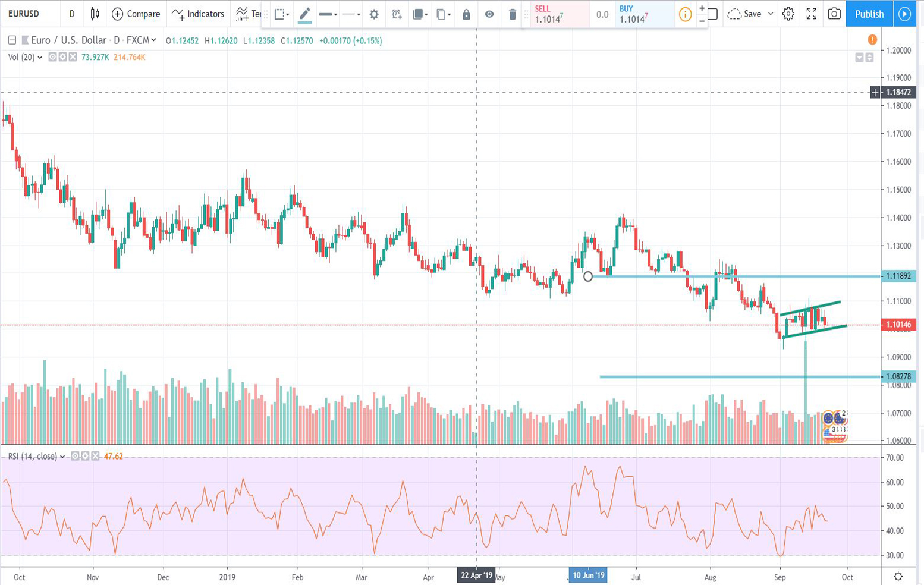The image size is (924, 585).
Task: Open drawing settings gear in floating toolbar
Action: pyautogui.click(x=374, y=14)
